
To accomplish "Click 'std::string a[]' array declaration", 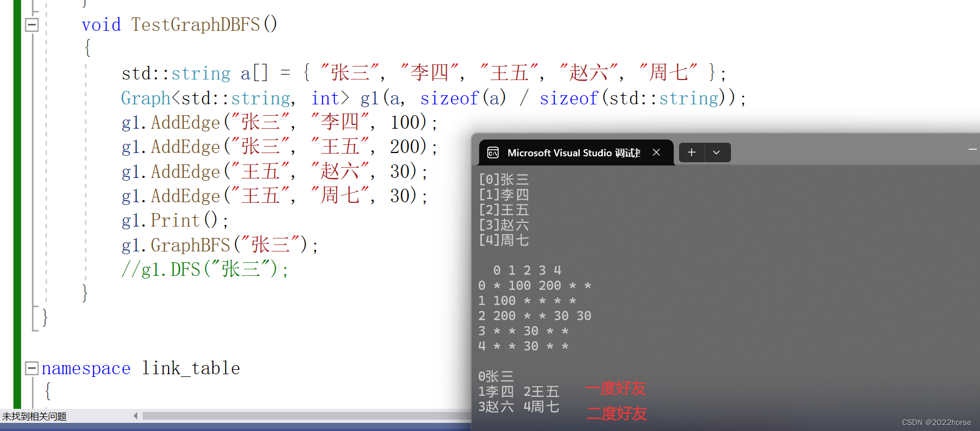I will click(x=195, y=74).
